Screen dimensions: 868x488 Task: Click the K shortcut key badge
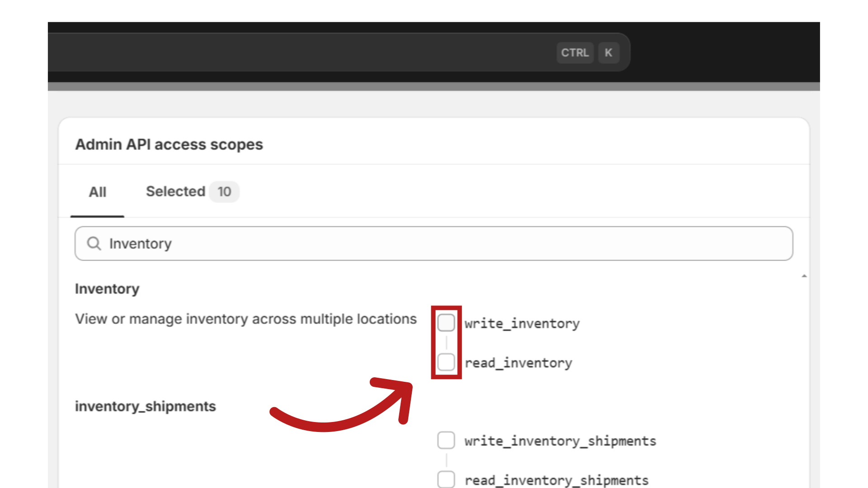(x=609, y=53)
